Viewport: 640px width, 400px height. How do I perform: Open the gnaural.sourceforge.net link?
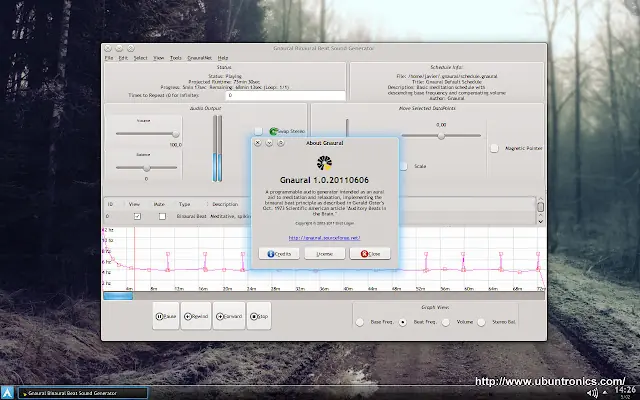pos(324,238)
